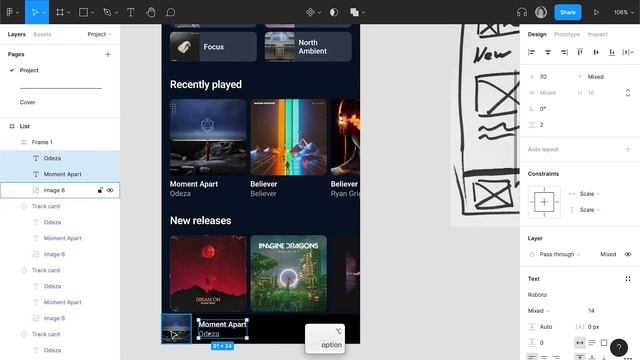Select the Frame tool

coord(60,12)
